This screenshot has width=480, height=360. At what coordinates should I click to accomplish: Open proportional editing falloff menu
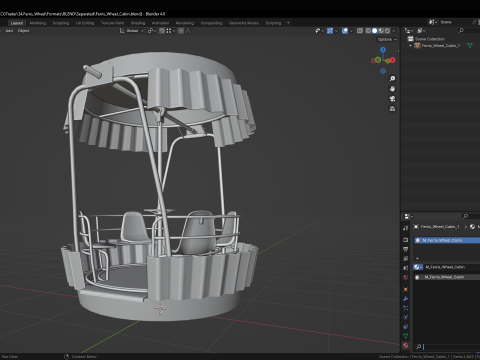(190, 31)
